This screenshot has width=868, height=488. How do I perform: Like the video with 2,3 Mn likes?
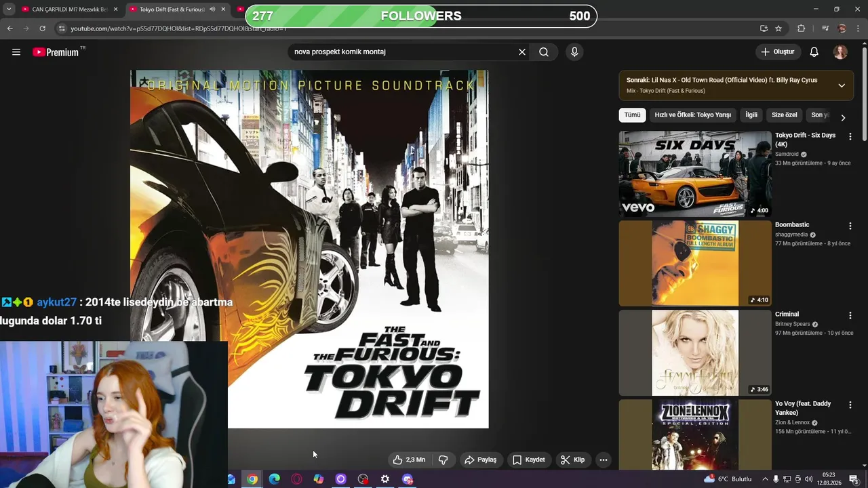pyautogui.click(x=410, y=460)
